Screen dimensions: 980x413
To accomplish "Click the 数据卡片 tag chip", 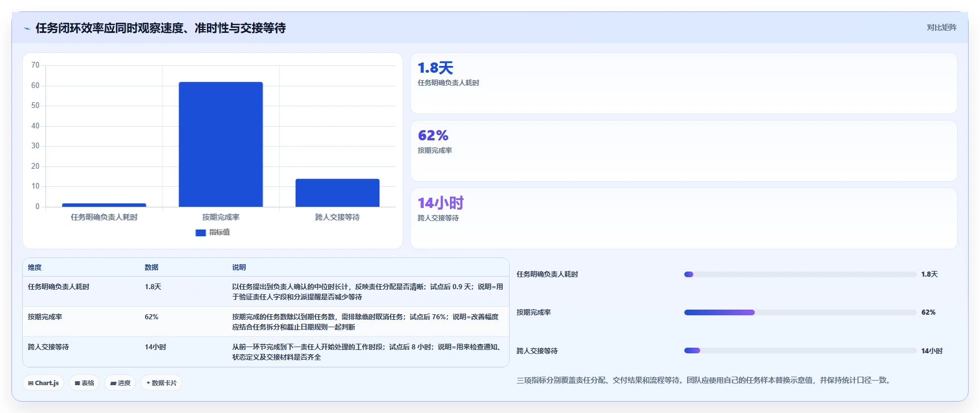I will tap(162, 383).
